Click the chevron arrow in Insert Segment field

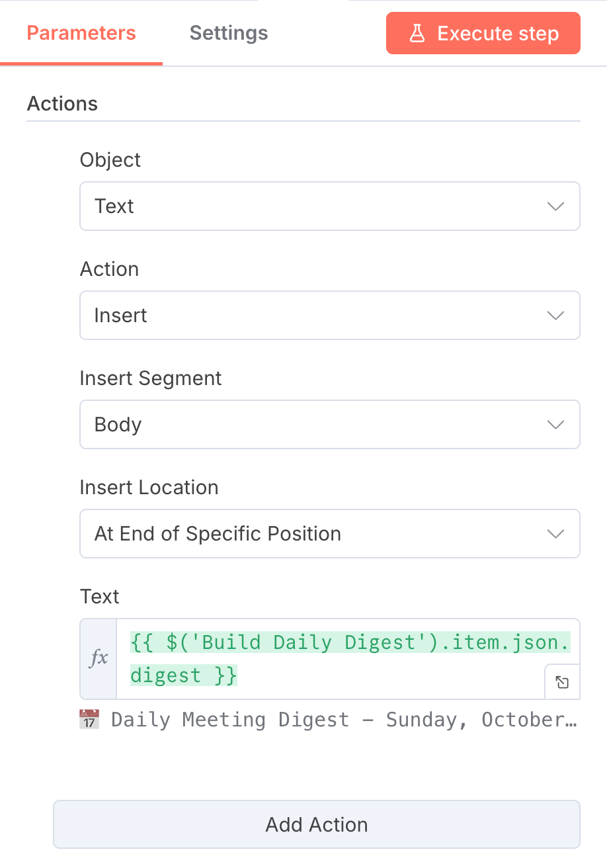555,425
